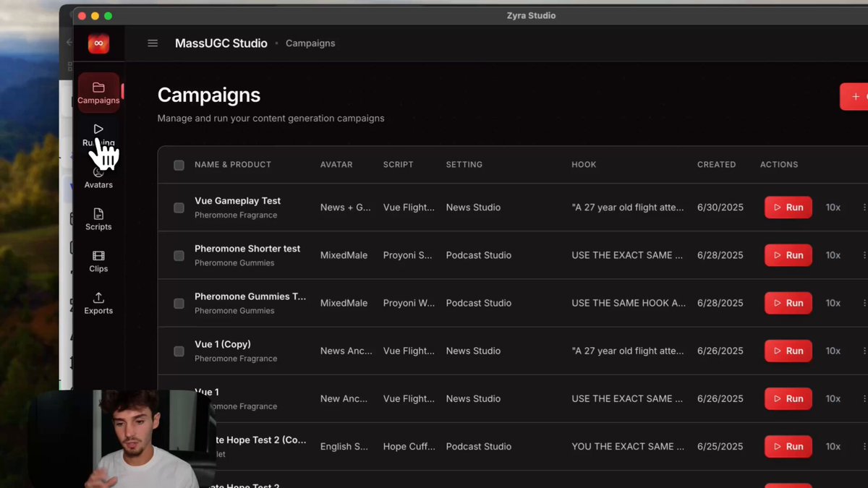
Task: Open 10x multiplier on 6/25/2025 row
Action: (833, 446)
